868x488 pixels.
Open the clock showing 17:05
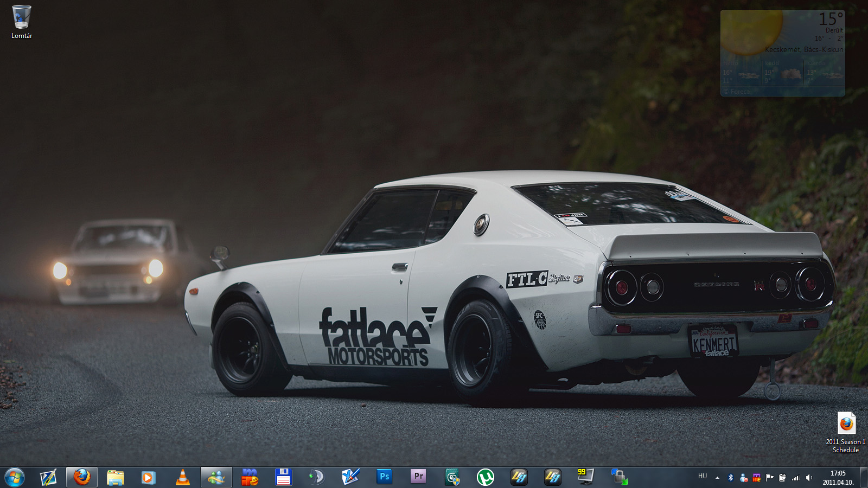[x=838, y=478]
